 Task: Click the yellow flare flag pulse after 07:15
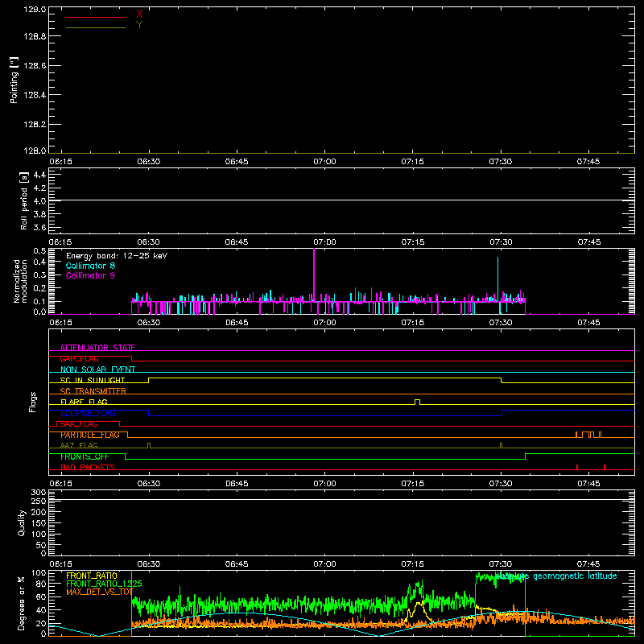[x=417, y=402]
